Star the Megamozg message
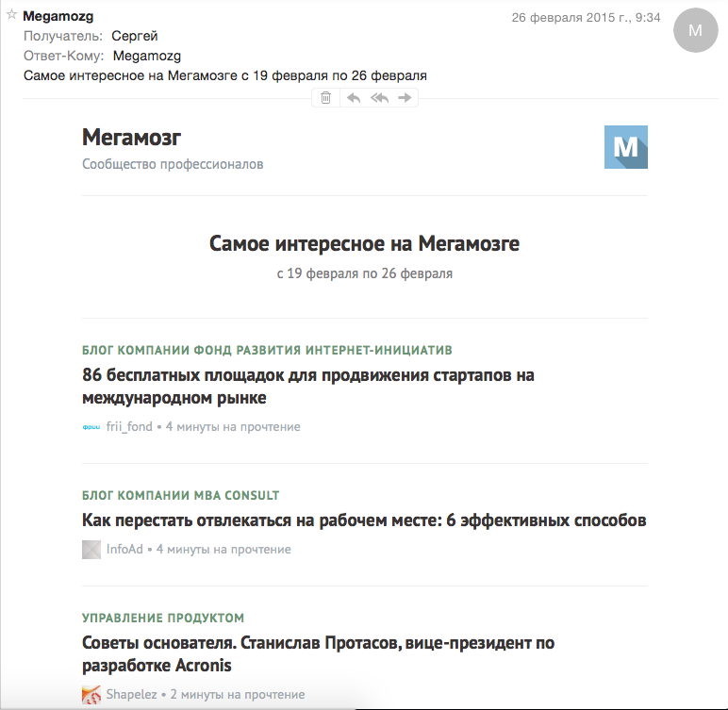This screenshot has width=728, height=710. tap(11, 14)
